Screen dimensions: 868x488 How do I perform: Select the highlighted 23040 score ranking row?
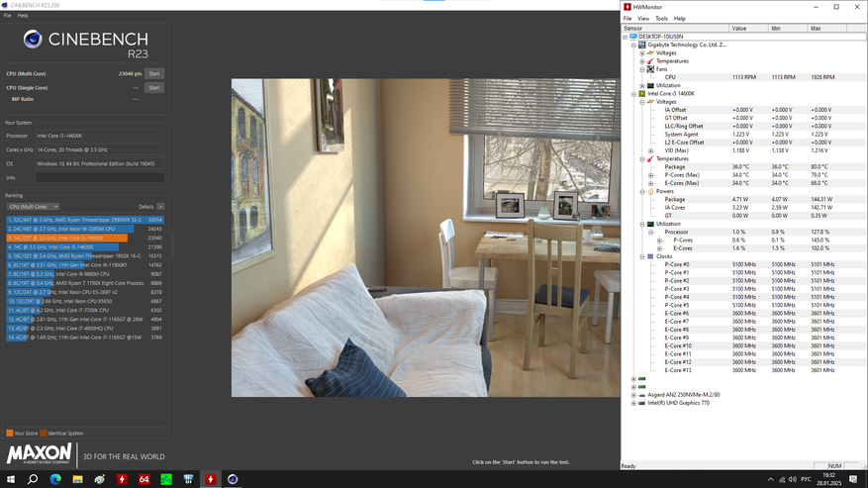[85, 238]
